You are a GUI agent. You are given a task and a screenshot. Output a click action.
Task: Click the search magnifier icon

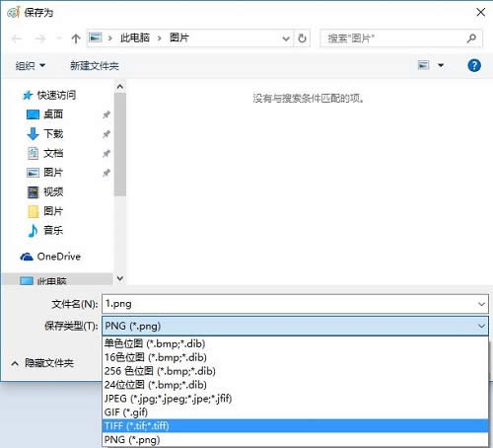471,38
